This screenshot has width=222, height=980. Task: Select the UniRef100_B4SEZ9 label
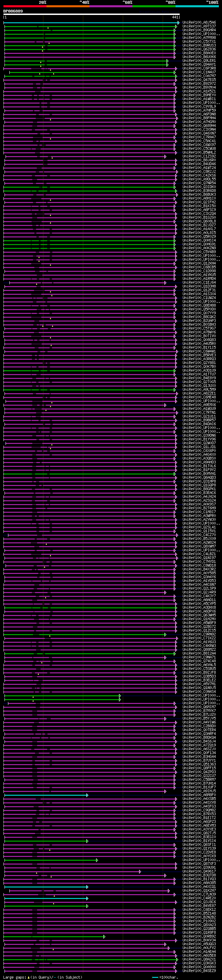click(199, 971)
